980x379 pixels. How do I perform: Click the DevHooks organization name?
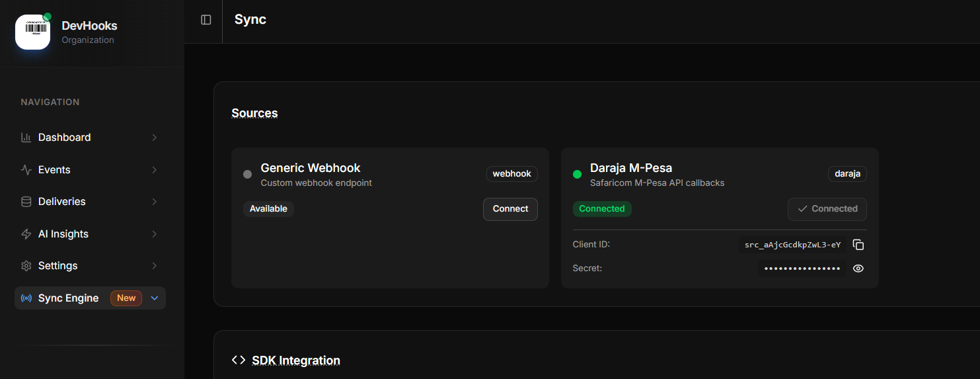coord(89,26)
